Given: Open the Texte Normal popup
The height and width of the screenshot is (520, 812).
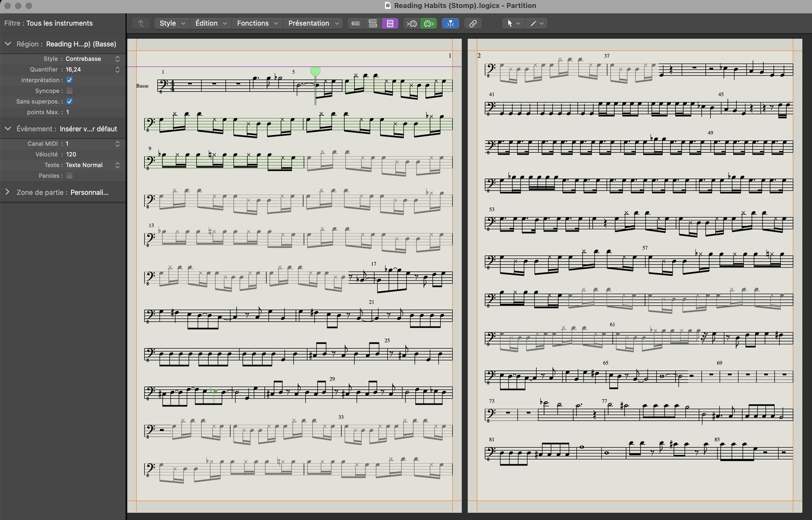Looking at the screenshot, I should (93, 165).
